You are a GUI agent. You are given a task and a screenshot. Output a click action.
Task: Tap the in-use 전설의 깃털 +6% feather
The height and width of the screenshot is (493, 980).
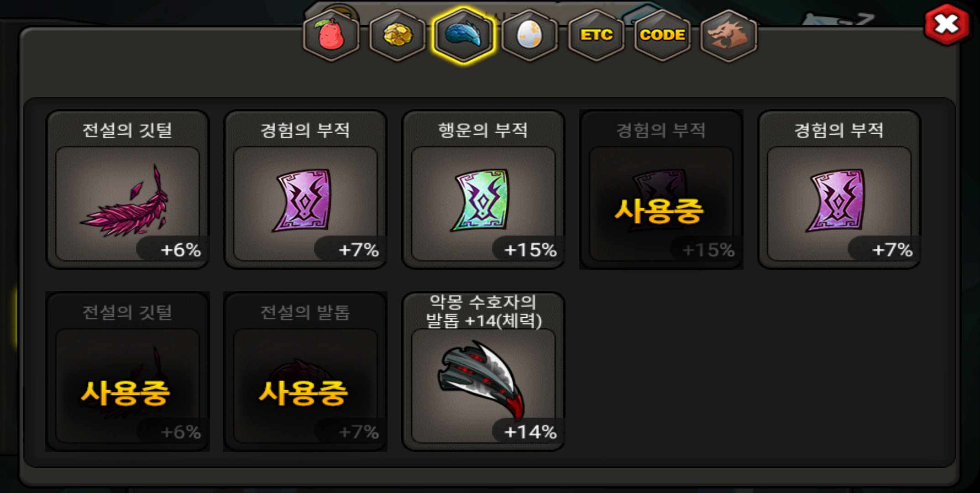tap(127, 372)
